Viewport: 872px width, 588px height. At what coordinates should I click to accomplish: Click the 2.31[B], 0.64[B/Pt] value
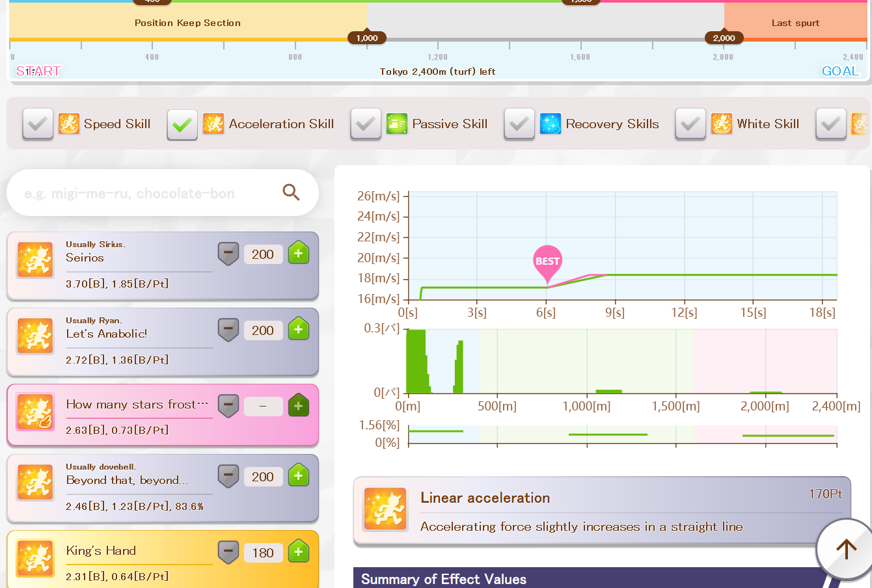(117, 576)
